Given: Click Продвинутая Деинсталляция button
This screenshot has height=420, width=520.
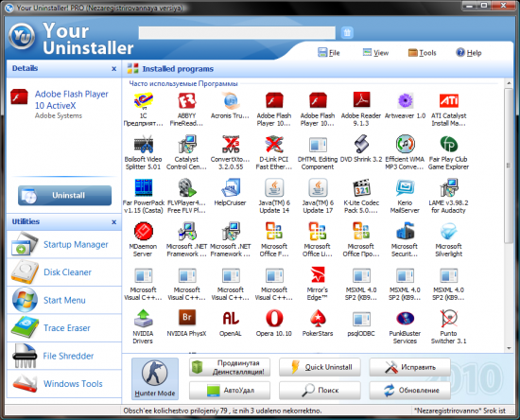Looking at the screenshot, I should [x=230, y=367].
